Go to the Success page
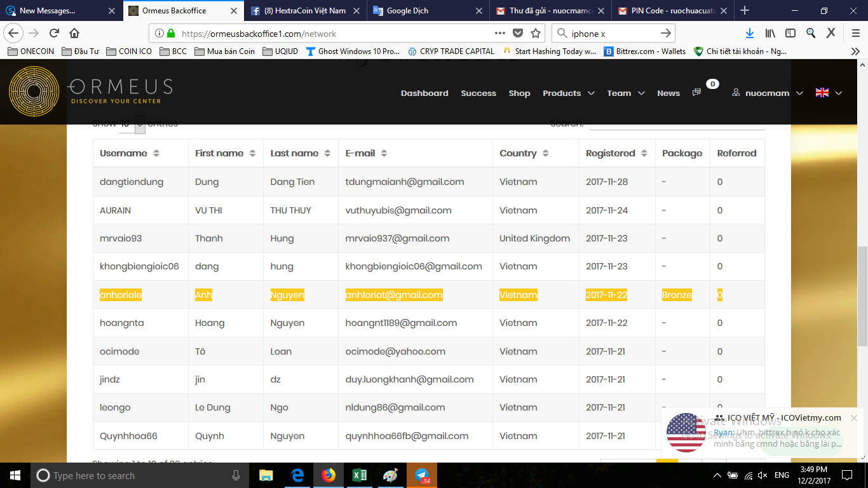 [x=478, y=93]
